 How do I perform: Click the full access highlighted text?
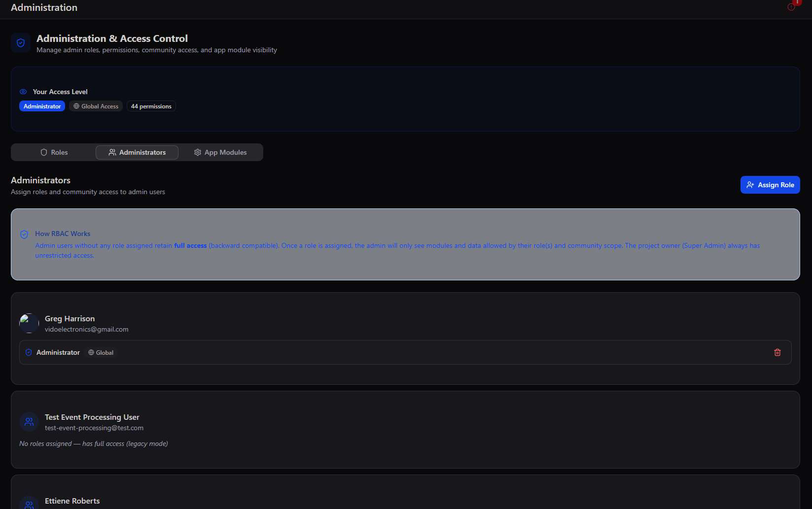[x=190, y=245]
